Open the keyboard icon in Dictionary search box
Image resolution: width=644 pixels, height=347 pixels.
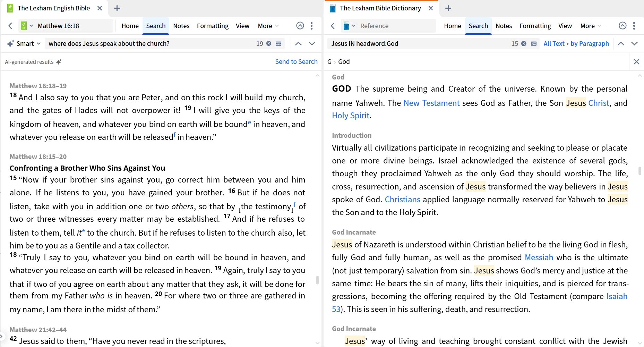pos(534,43)
